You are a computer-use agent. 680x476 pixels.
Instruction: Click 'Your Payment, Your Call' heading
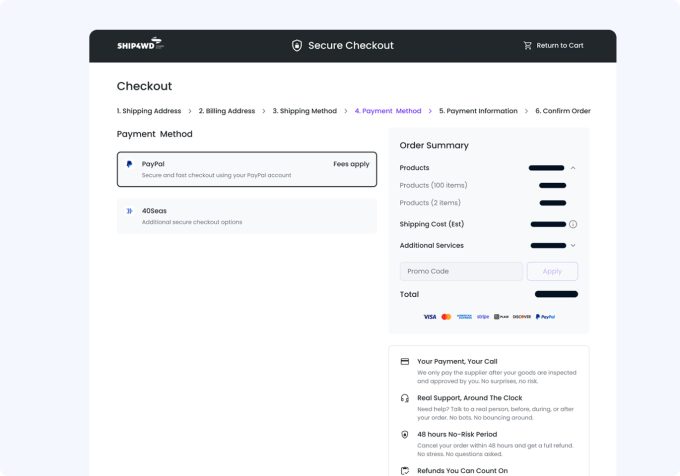coord(457,362)
